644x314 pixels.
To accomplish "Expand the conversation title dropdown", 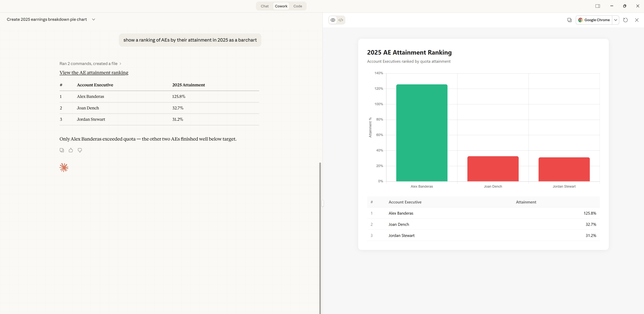I will point(94,19).
